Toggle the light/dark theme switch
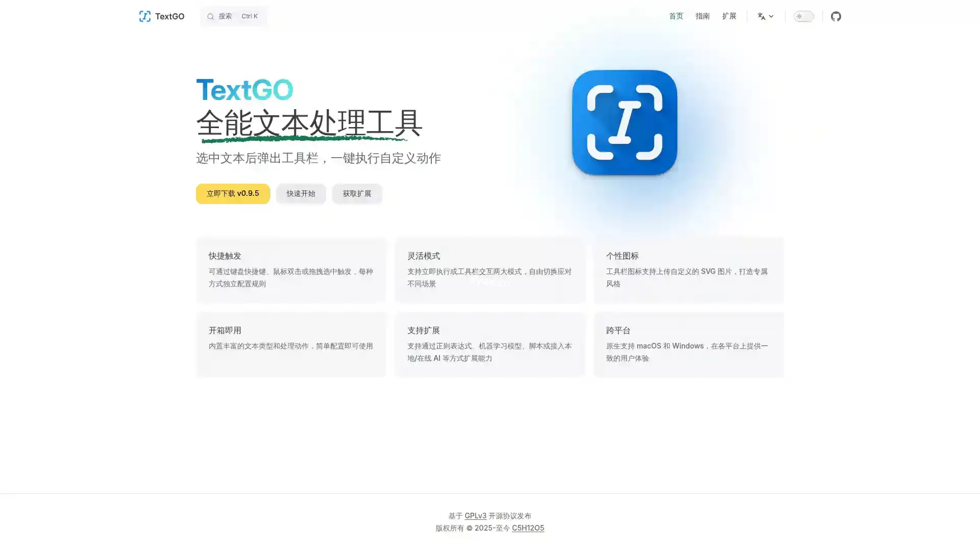 pyautogui.click(x=803, y=16)
